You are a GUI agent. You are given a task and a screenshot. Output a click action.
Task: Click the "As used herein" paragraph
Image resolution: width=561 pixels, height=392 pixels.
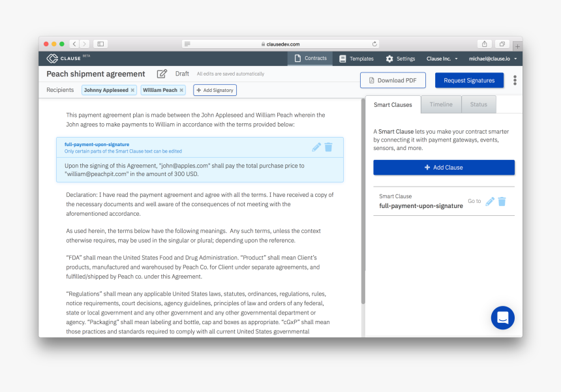tap(193, 235)
